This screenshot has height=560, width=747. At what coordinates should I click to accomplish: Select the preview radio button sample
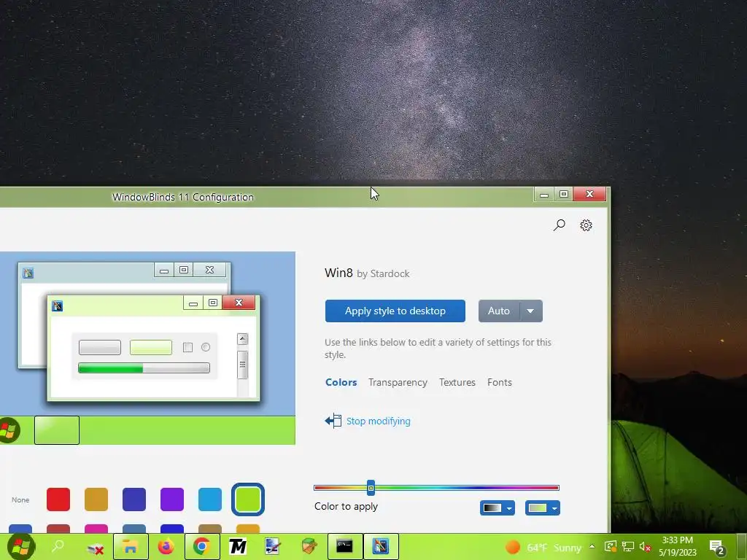point(205,347)
